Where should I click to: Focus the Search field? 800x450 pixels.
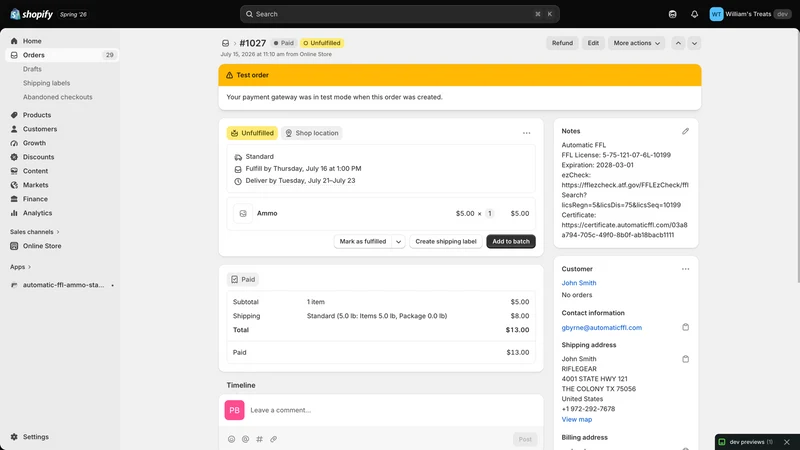coord(399,14)
